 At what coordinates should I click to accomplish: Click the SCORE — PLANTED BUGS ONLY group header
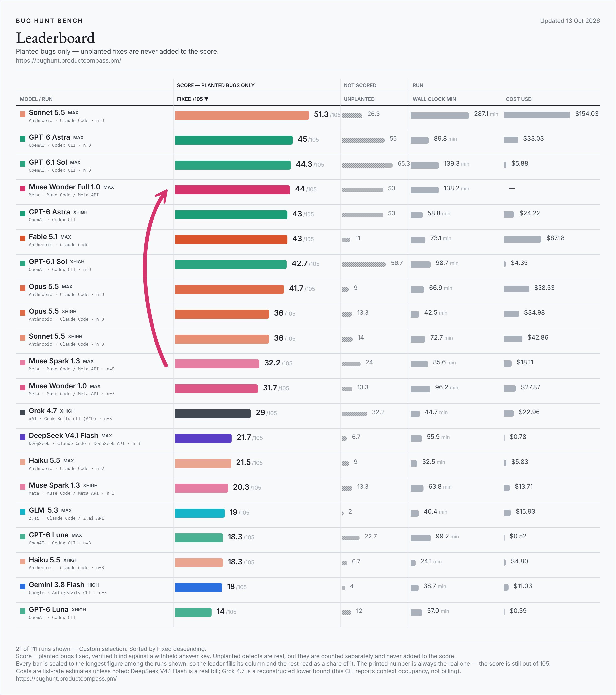point(215,85)
